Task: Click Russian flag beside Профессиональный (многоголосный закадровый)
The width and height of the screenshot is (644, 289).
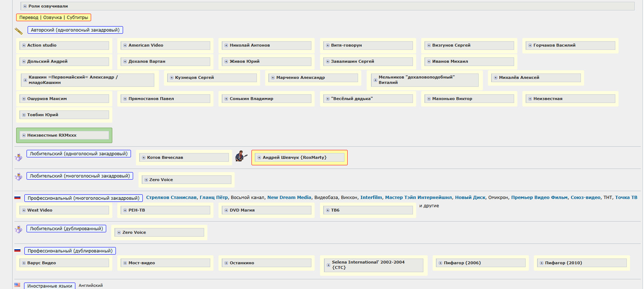Action: [x=17, y=198]
